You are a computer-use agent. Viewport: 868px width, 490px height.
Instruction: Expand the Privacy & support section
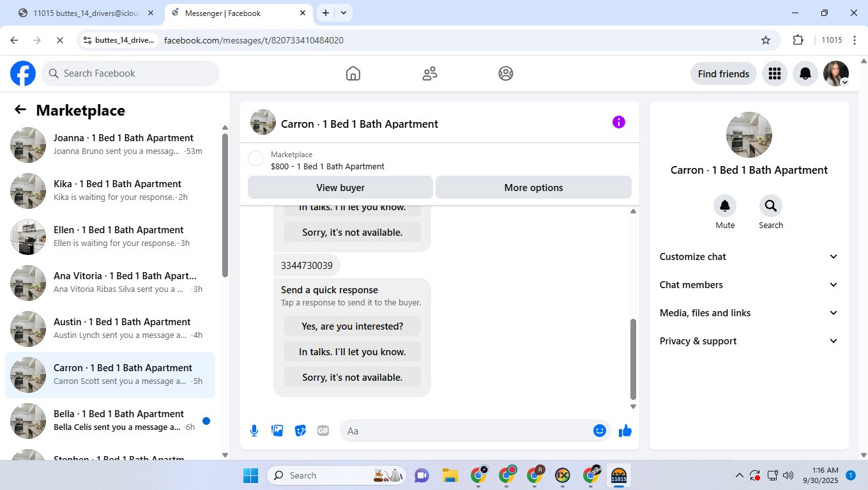749,341
